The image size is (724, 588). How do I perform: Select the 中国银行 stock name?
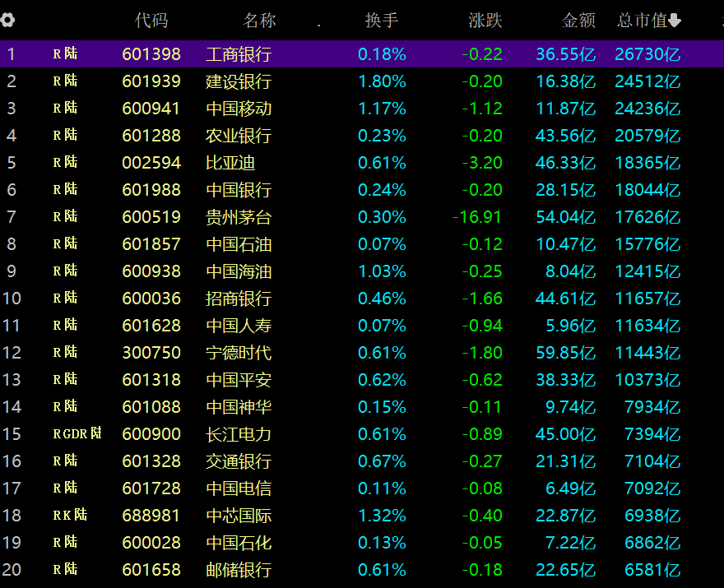tap(239, 190)
